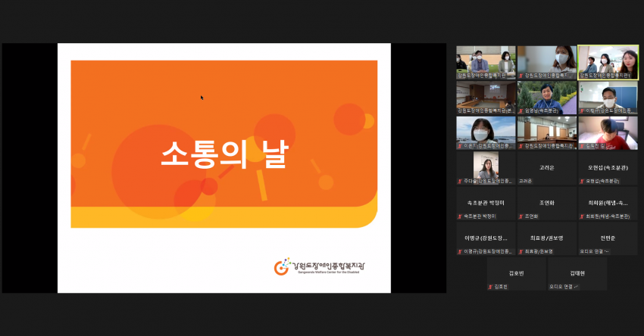
Task: Select 주다율's small video tile
Action: click(486, 168)
